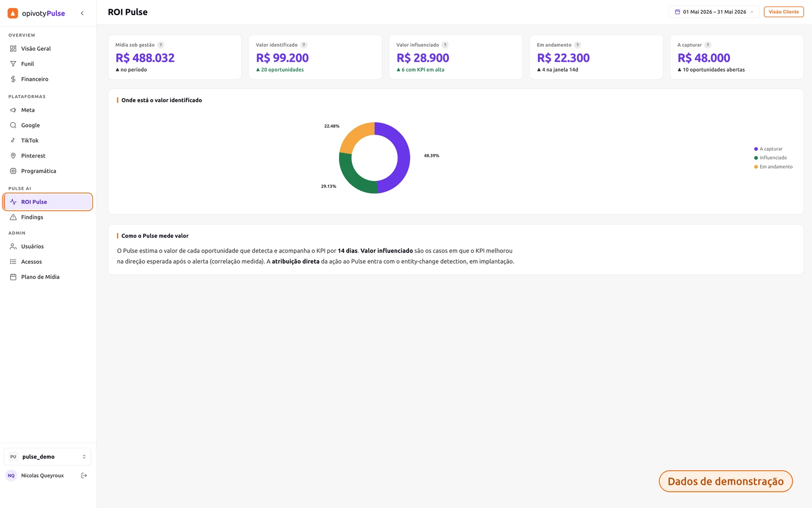The width and height of the screenshot is (812, 508).
Task: Click the opivotyPulse orange logo icon
Action: click(x=13, y=13)
